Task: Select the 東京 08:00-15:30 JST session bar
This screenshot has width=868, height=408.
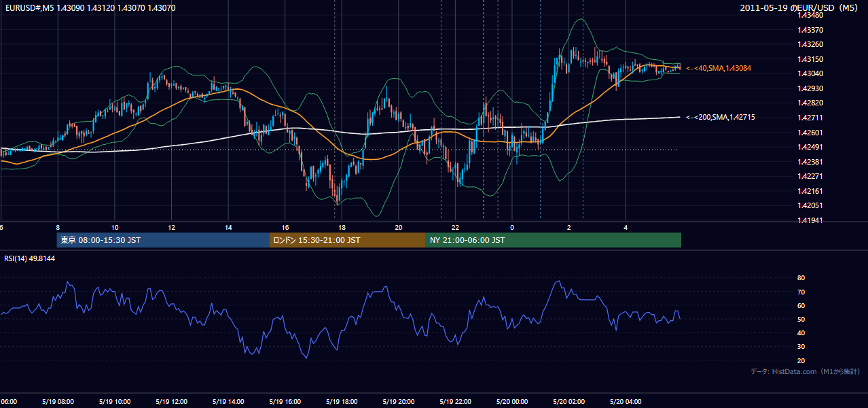Action: [x=163, y=240]
